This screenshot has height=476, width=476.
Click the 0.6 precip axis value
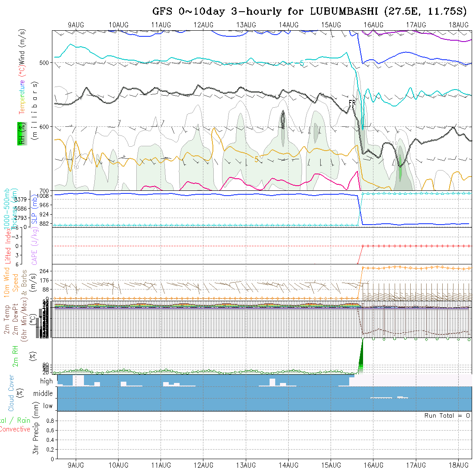tap(50, 431)
